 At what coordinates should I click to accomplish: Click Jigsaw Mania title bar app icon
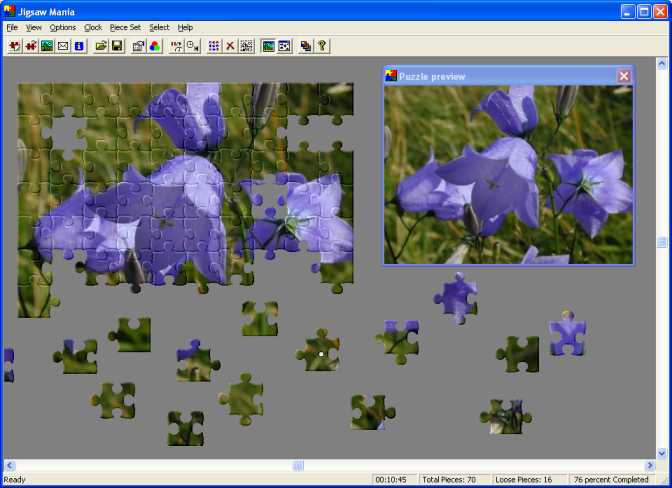[x=9, y=11]
